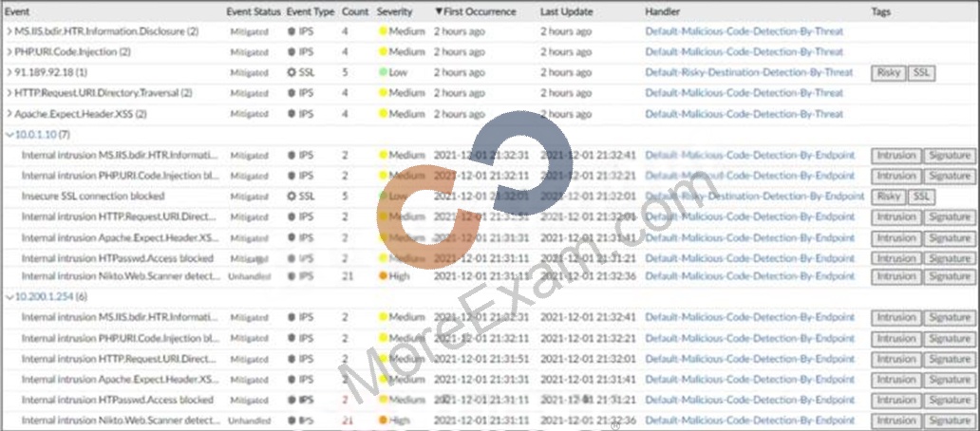Image resolution: width=980 pixels, height=431 pixels.
Task: Click yellow Medium severity dot for HTTP.Request.URI.Directory.Traversal
Action: point(383,93)
